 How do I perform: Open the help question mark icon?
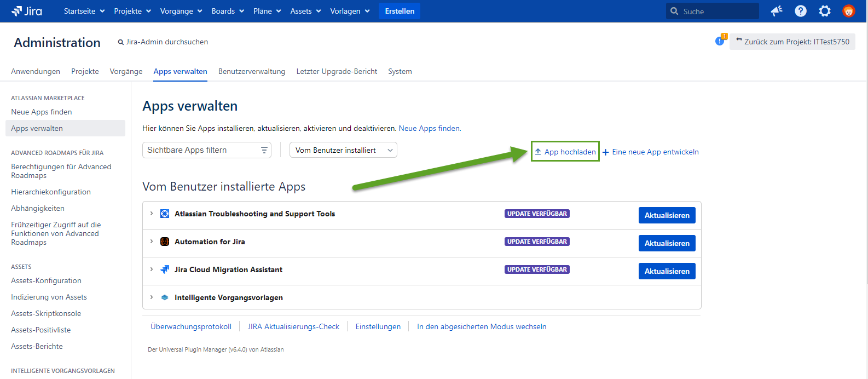(x=800, y=11)
